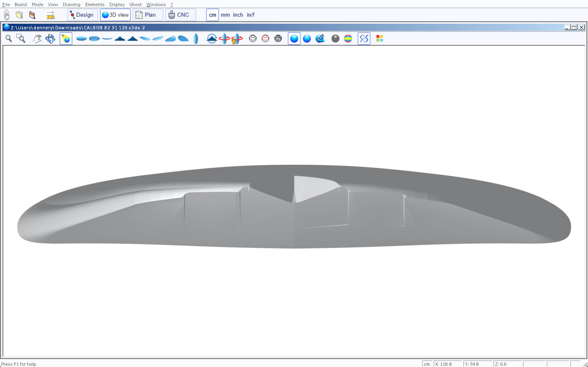The width and height of the screenshot is (588, 367).
Task: Open the CNC mode
Action: (180, 15)
